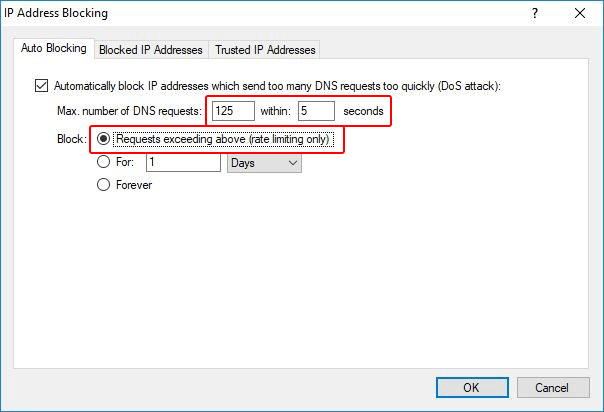Select Requests exceeding above rate limiting option
The height and width of the screenshot is (412, 604).
[103, 139]
